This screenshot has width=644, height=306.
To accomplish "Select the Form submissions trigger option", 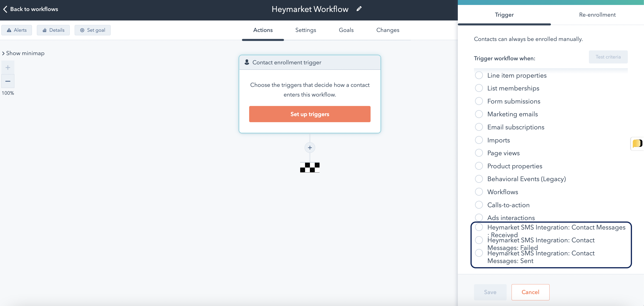I will (x=479, y=101).
